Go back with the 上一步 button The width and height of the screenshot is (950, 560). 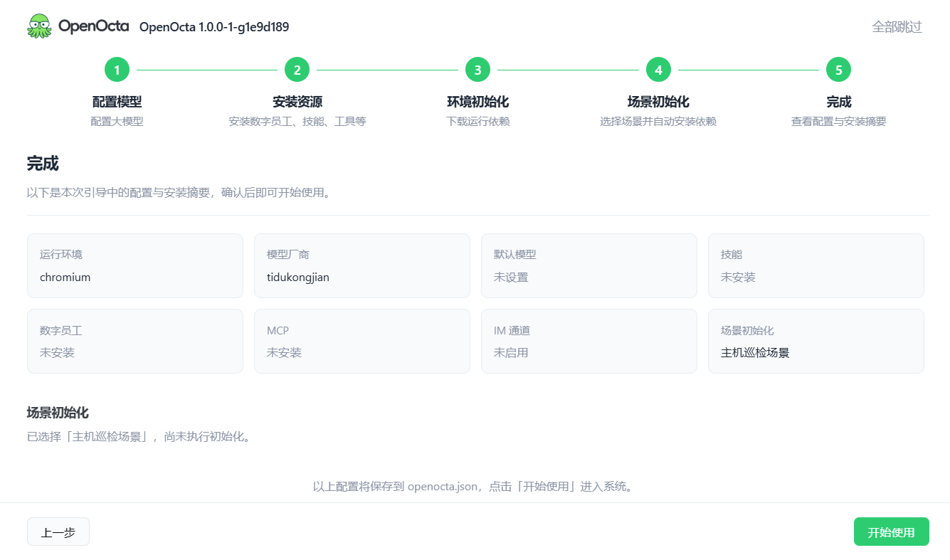(58, 532)
